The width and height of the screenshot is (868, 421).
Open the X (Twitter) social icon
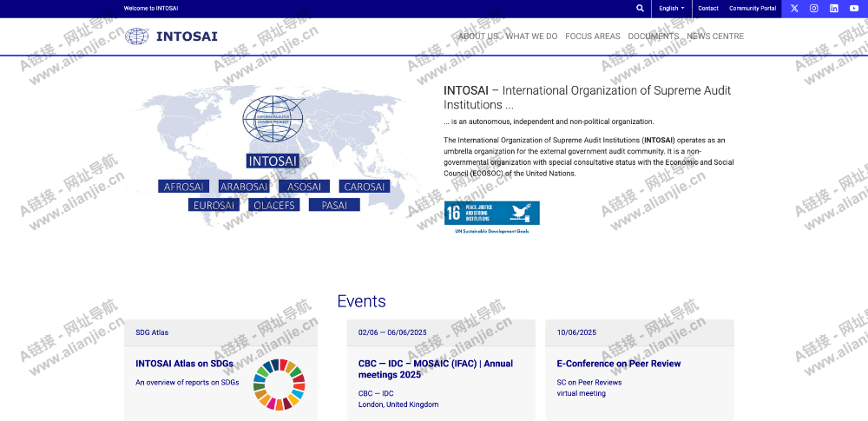(x=794, y=9)
